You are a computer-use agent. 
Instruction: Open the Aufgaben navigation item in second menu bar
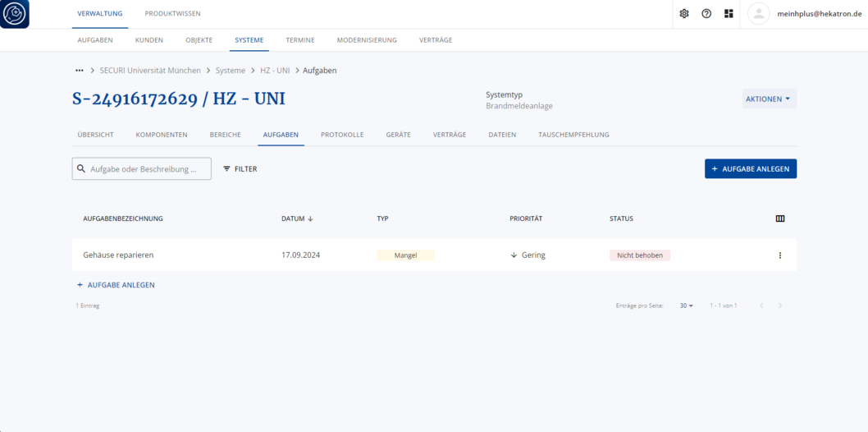tap(95, 40)
